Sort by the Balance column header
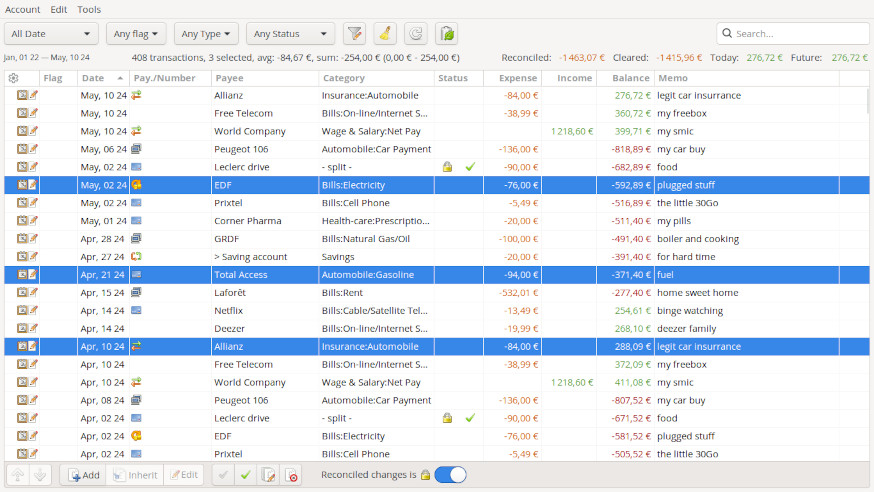 624,78
